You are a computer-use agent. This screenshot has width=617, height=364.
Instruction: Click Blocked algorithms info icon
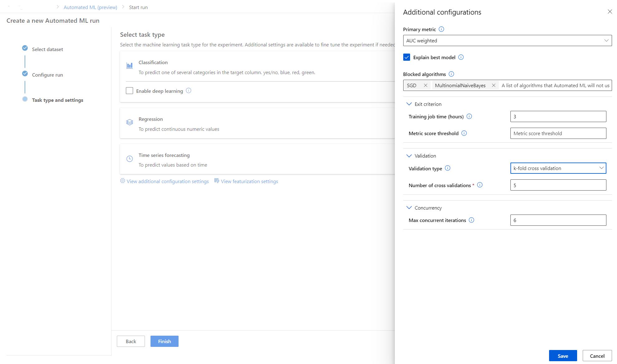point(451,74)
